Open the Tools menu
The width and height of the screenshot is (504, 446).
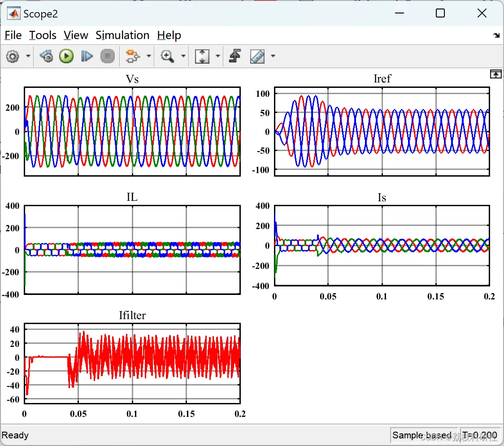[x=43, y=35]
